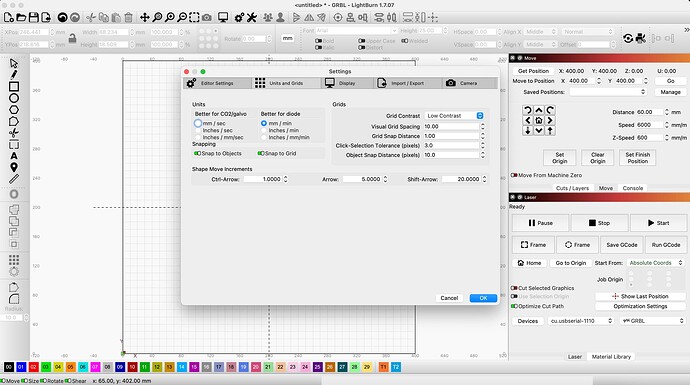
Task: Switch to Import / Export tab
Action: pos(408,83)
